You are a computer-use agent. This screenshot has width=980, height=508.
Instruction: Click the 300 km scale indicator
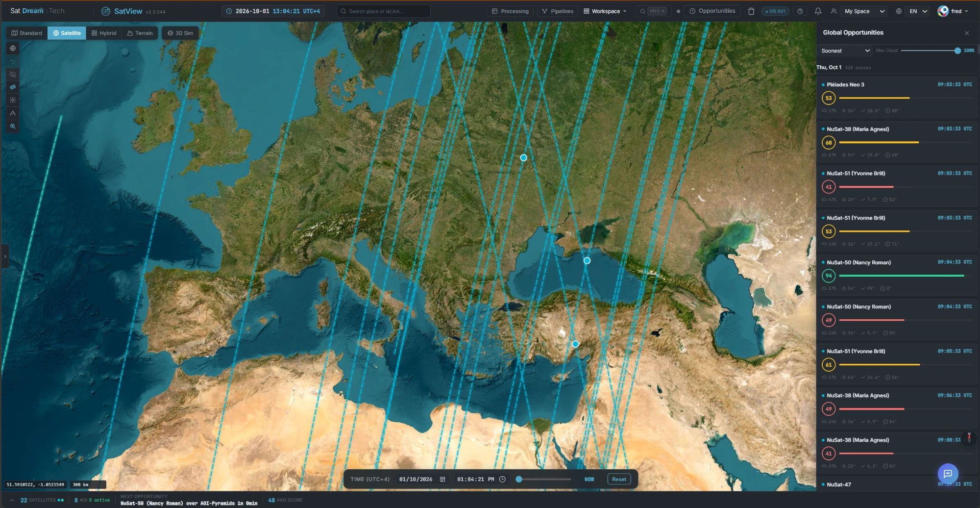pos(88,484)
